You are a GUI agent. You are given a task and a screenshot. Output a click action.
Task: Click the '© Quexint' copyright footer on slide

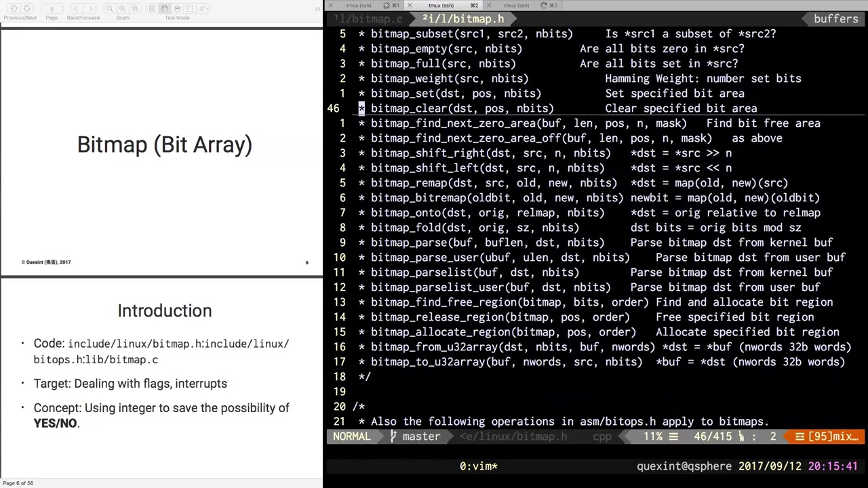click(45, 262)
